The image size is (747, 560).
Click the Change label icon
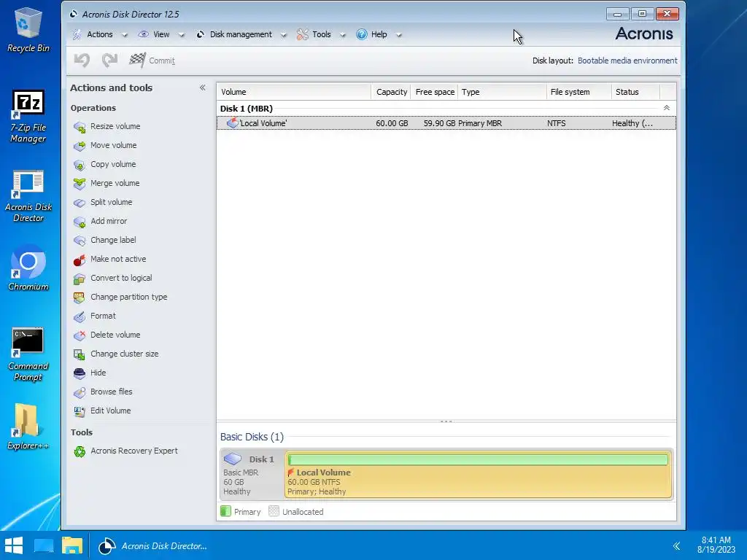pyautogui.click(x=79, y=241)
